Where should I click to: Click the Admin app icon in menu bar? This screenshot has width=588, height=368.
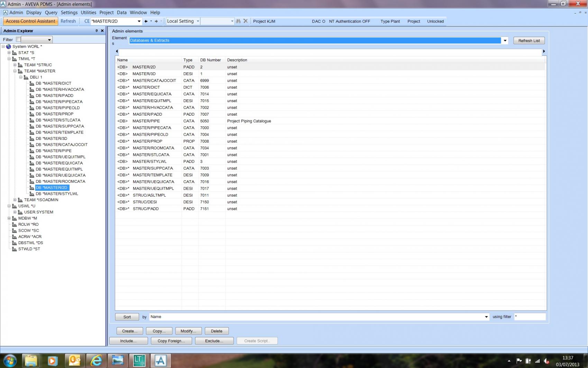click(5, 12)
